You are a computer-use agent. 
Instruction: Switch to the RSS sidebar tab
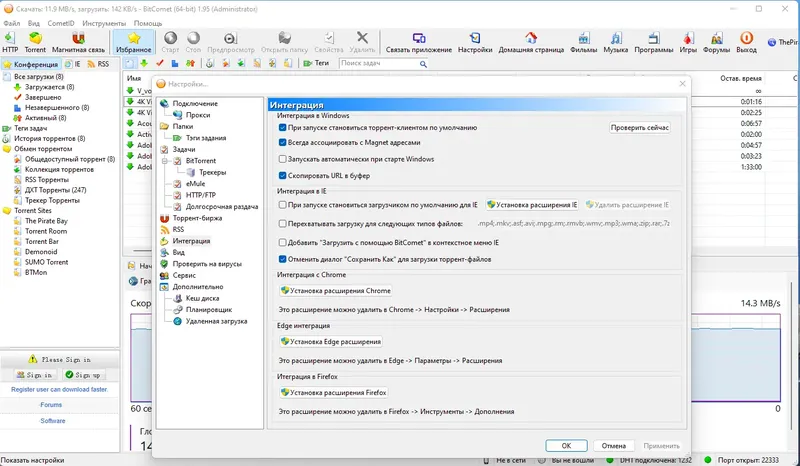click(x=98, y=64)
